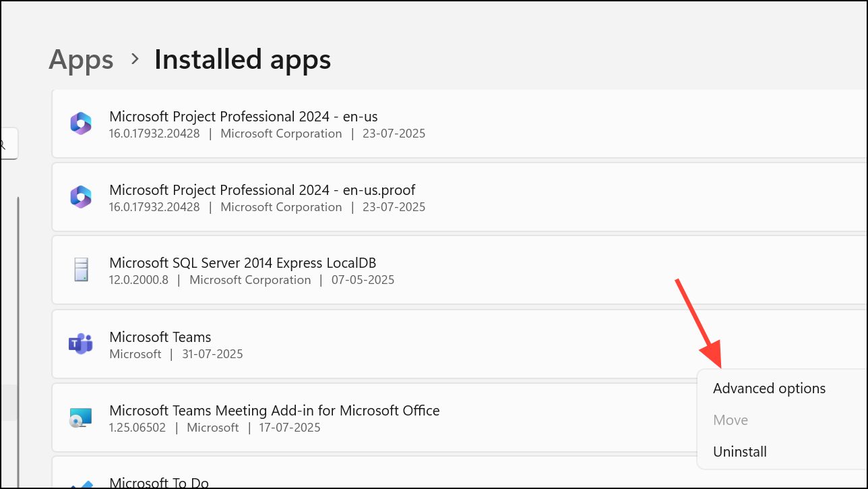Click the search magnifier icon in sidebar

click(3, 144)
